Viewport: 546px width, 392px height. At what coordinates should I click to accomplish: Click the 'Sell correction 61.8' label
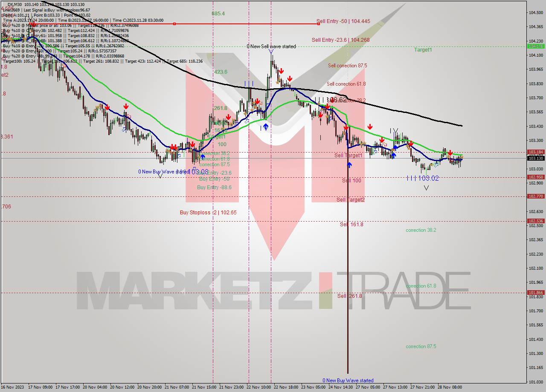coord(346,84)
